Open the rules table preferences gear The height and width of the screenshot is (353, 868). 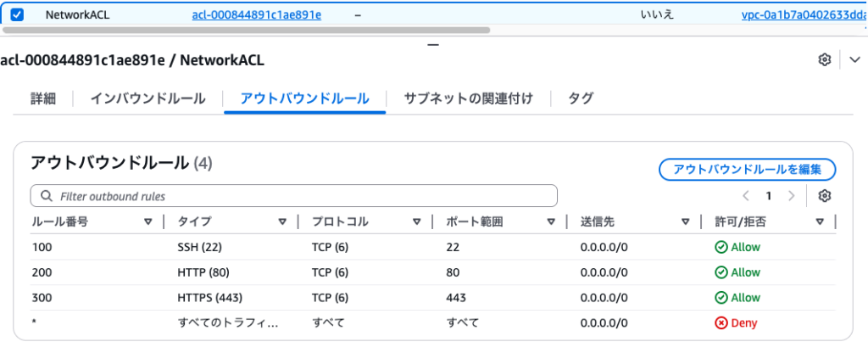pyautogui.click(x=824, y=196)
